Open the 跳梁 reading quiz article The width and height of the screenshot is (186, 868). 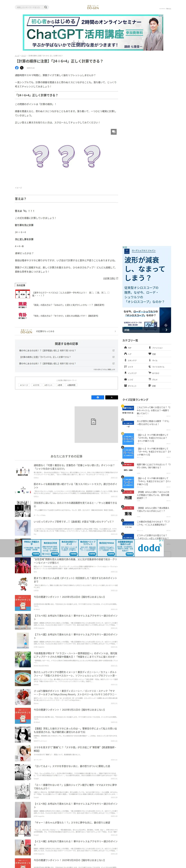pos(69,305)
